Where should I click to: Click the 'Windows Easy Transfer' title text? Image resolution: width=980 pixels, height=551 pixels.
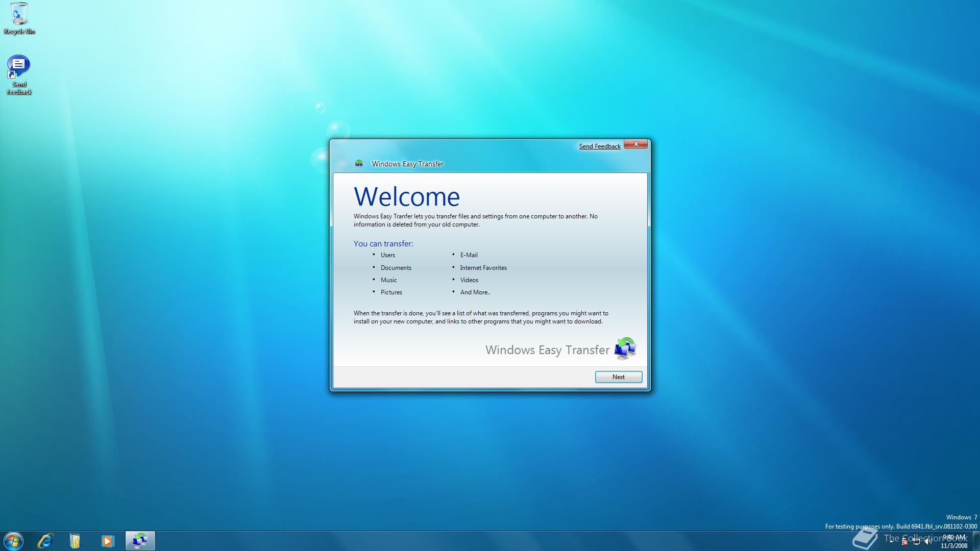tap(408, 164)
